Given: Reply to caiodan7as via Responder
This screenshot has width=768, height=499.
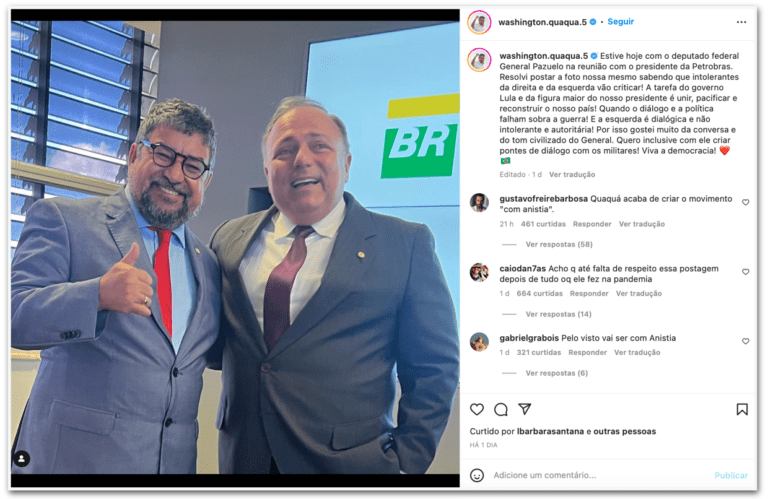Looking at the screenshot, I should coord(589,294).
